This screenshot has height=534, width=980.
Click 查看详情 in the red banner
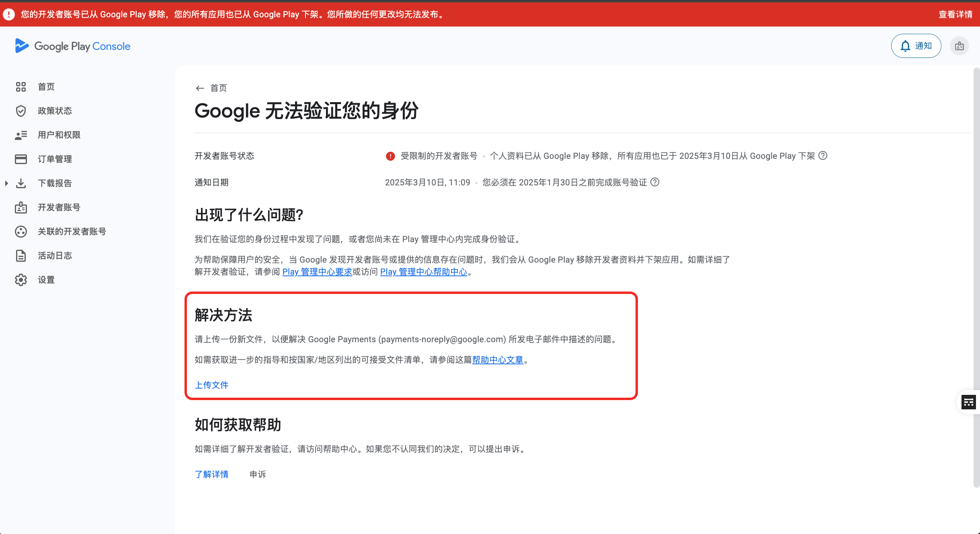click(x=955, y=14)
